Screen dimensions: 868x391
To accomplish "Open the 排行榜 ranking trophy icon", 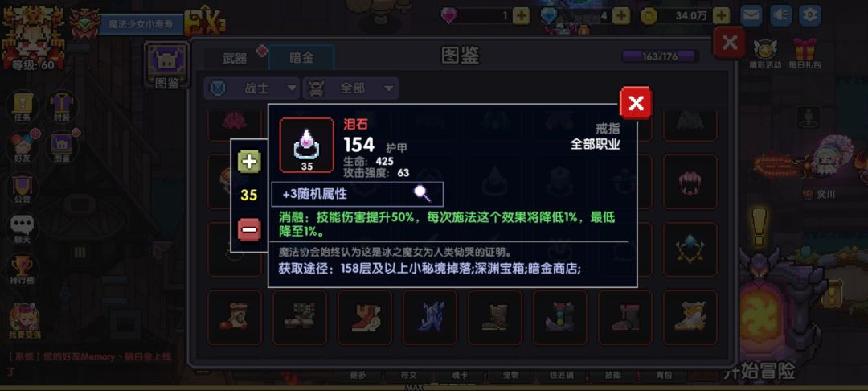I will coord(23,270).
